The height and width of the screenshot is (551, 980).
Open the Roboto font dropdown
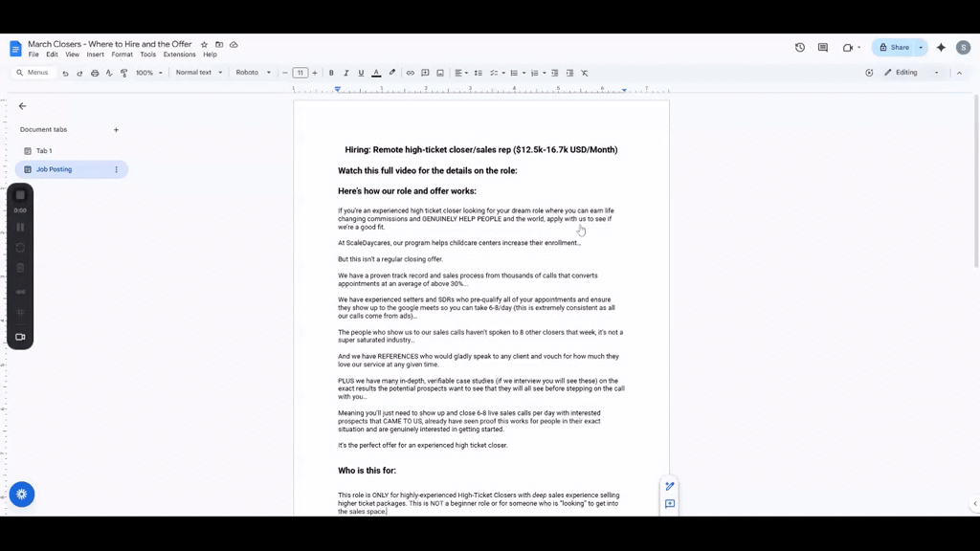253,73
